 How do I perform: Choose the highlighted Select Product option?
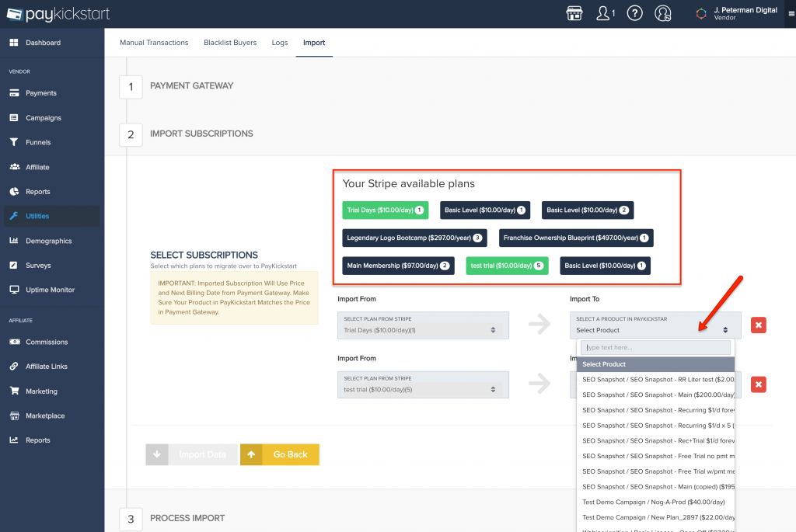coord(655,364)
